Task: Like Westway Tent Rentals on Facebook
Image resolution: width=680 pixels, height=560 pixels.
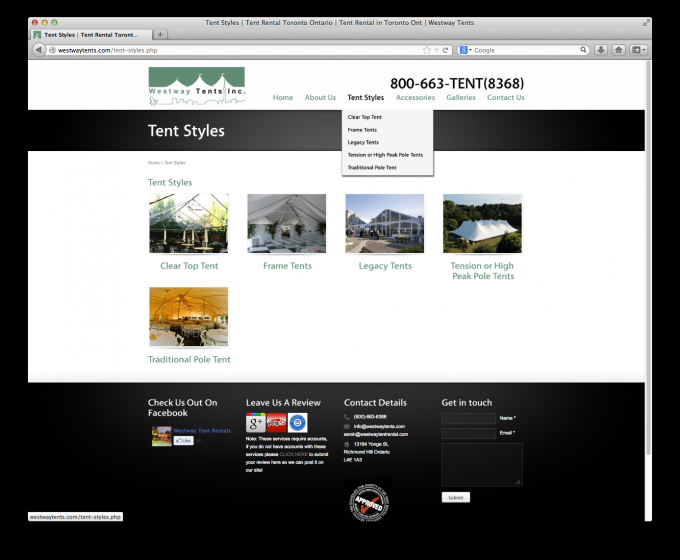Action: pos(183,440)
